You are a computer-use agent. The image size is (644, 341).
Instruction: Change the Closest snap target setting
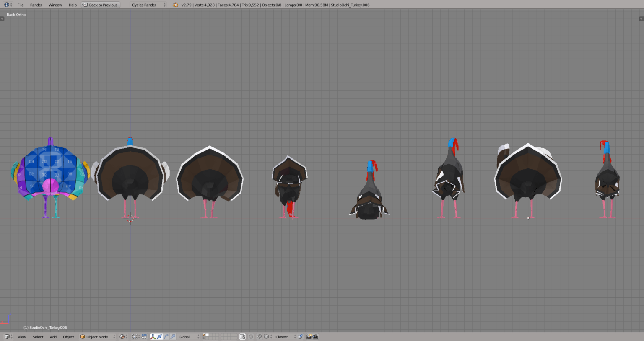[x=282, y=336]
